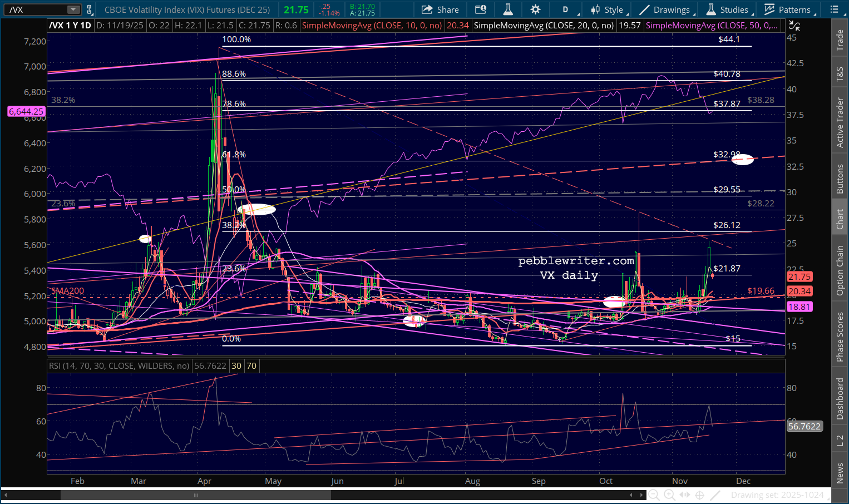Toggle the crossed-arrows icon above price axis
This screenshot has height=504, width=849.
pos(794,26)
